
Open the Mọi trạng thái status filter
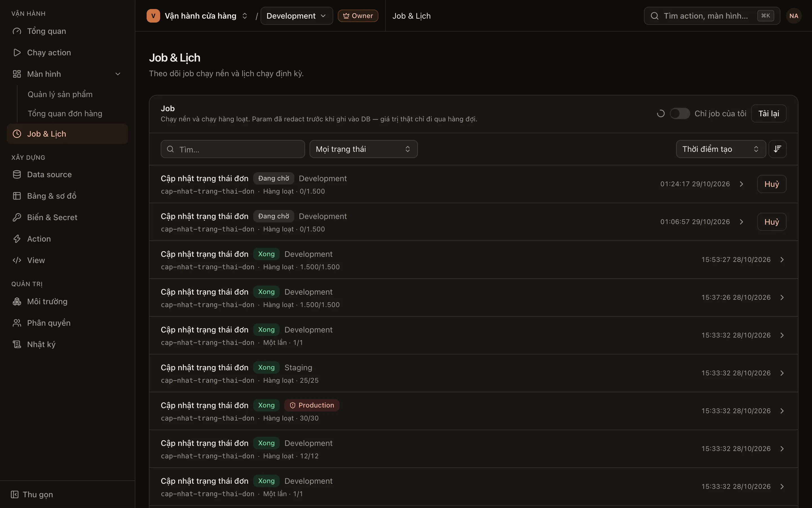tap(363, 149)
